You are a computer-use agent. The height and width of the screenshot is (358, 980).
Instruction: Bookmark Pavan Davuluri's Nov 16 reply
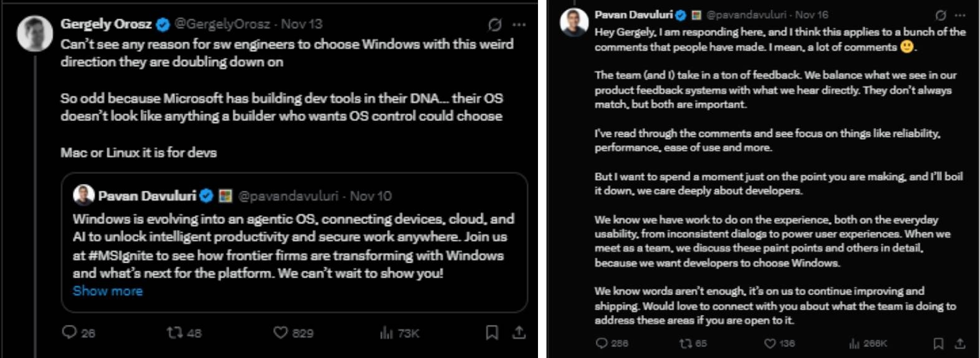tap(938, 343)
